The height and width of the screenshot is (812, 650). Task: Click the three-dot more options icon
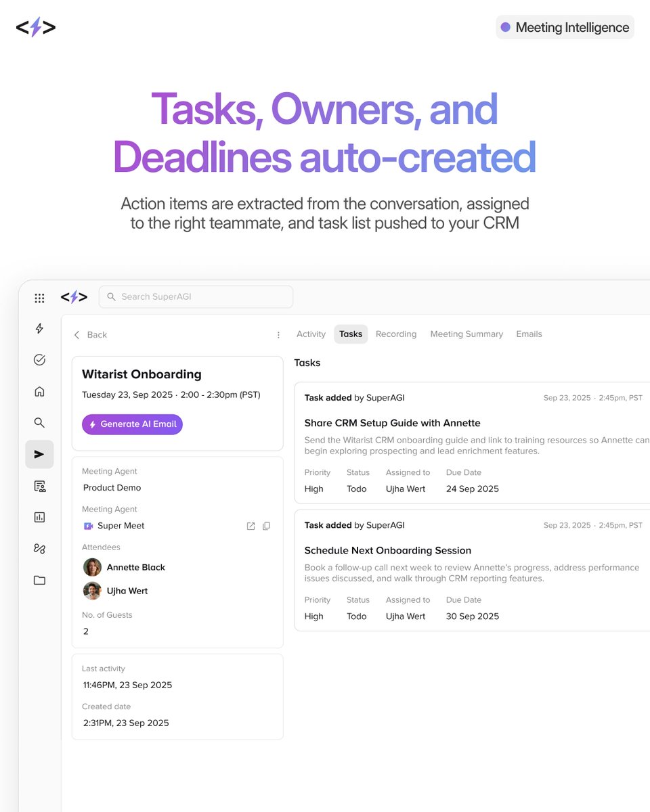pos(278,335)
